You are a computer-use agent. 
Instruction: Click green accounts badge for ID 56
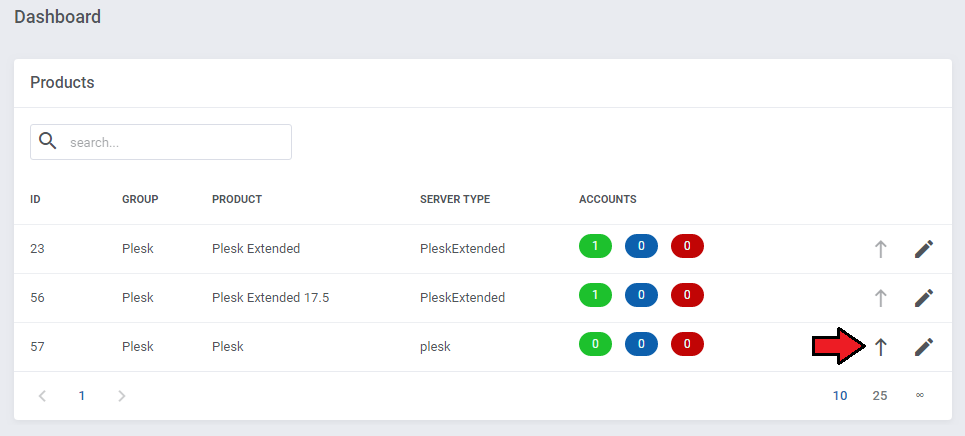(595, 295)
